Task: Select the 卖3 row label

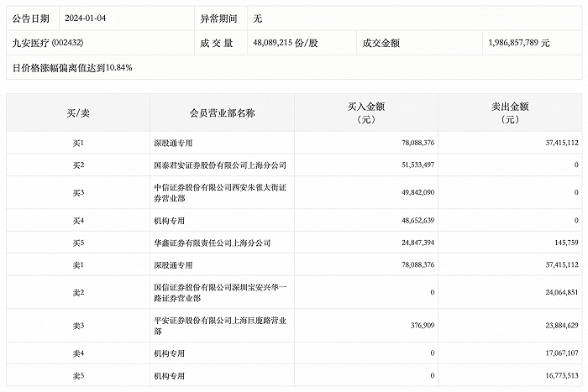Action: tap(78, 326)
